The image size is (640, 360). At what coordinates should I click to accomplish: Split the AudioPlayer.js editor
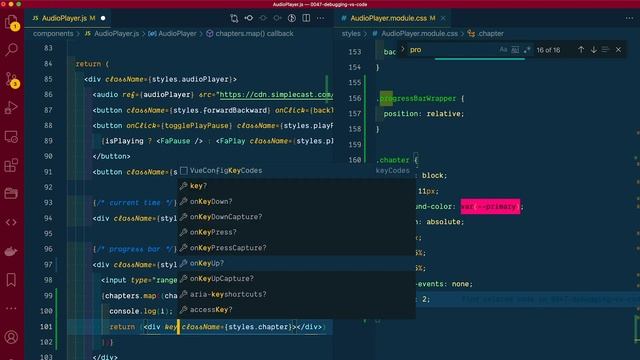point(306,18)
